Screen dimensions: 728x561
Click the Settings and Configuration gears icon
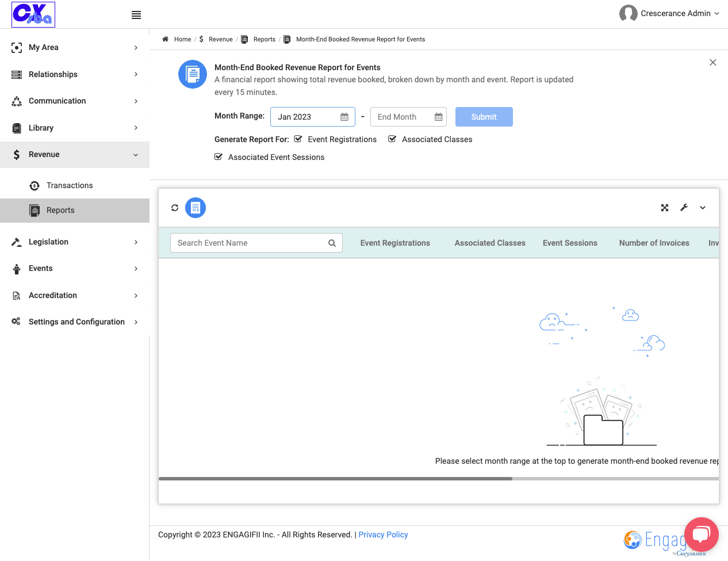point(16,322)
